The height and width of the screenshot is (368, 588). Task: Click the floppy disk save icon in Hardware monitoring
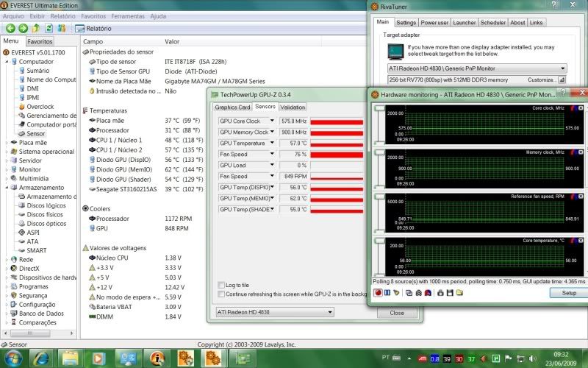(450, 292)
